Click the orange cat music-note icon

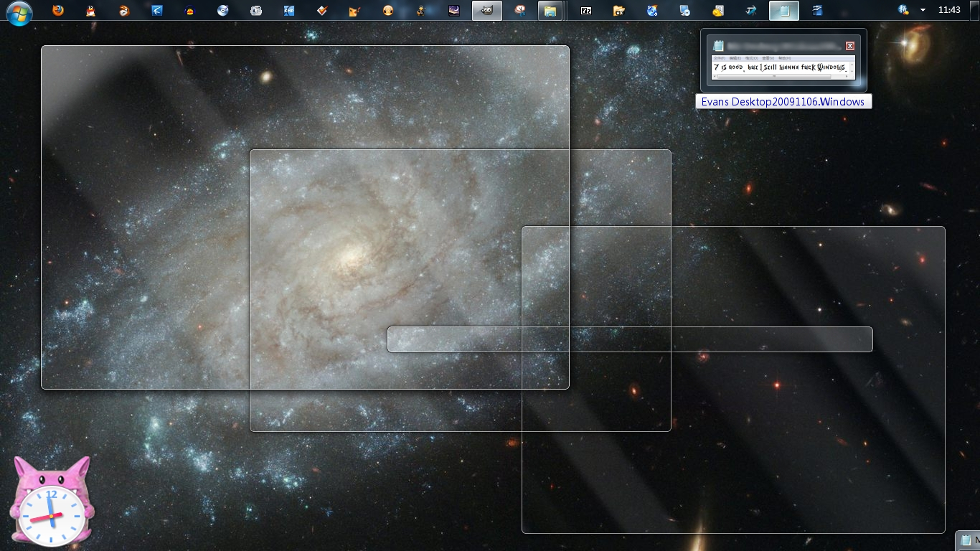point(354,11)
